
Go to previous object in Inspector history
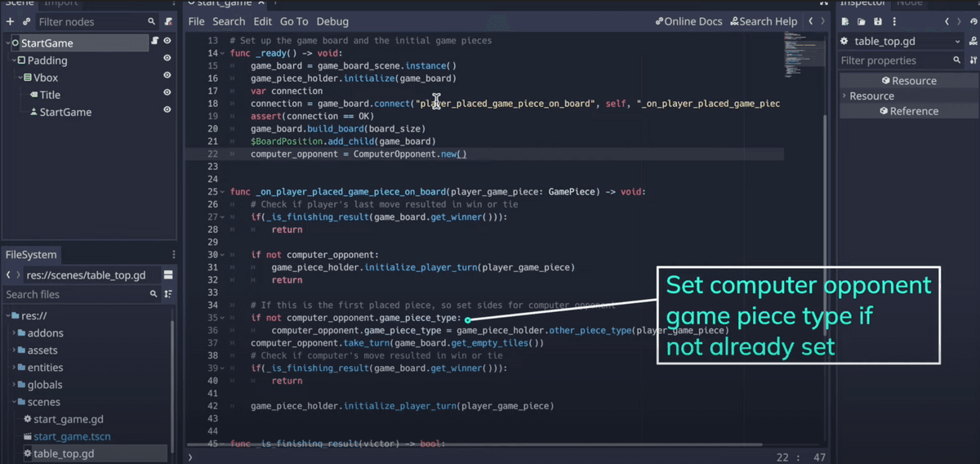tap(947, 21)
